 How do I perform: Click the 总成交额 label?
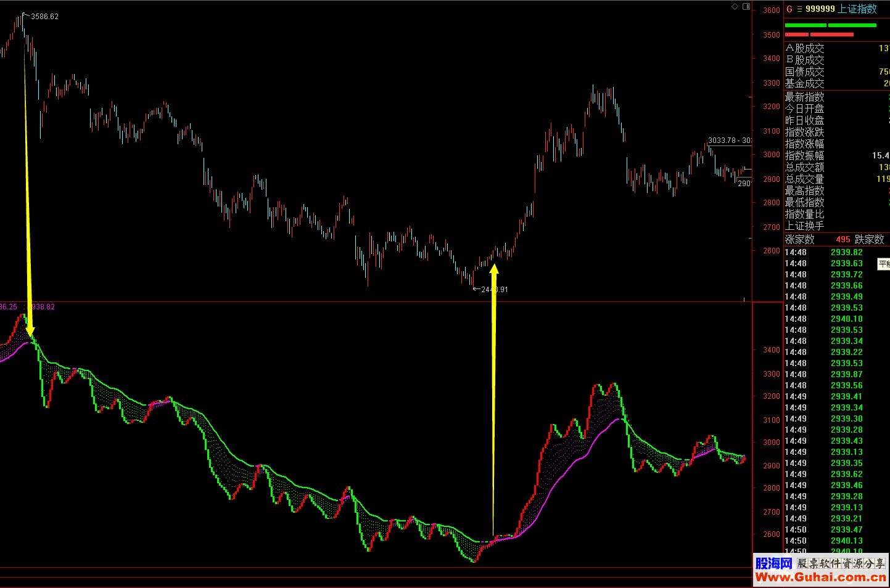point(804,167)
